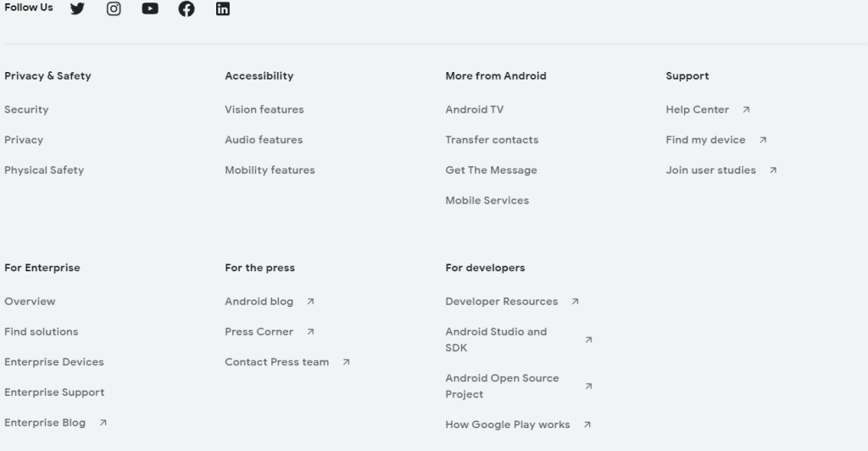Open How Google Play works

[x=507, y=425]
